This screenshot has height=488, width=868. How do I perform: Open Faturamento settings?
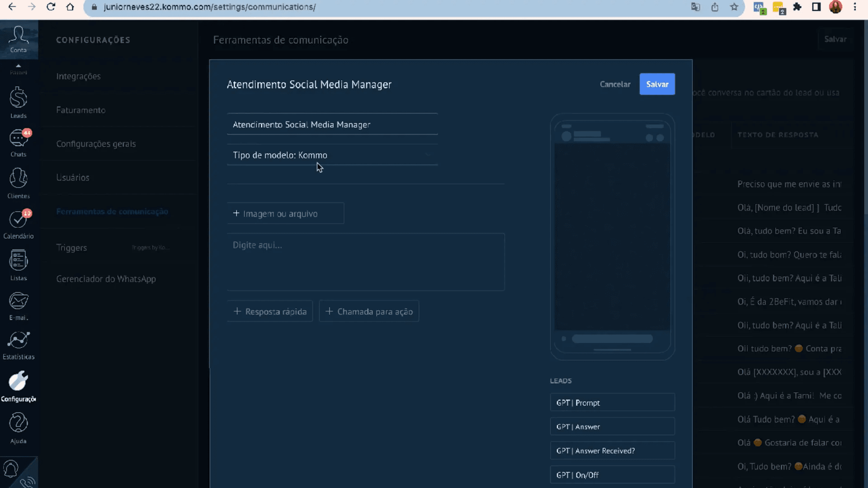pyautogui.click(x=81, y=110)
